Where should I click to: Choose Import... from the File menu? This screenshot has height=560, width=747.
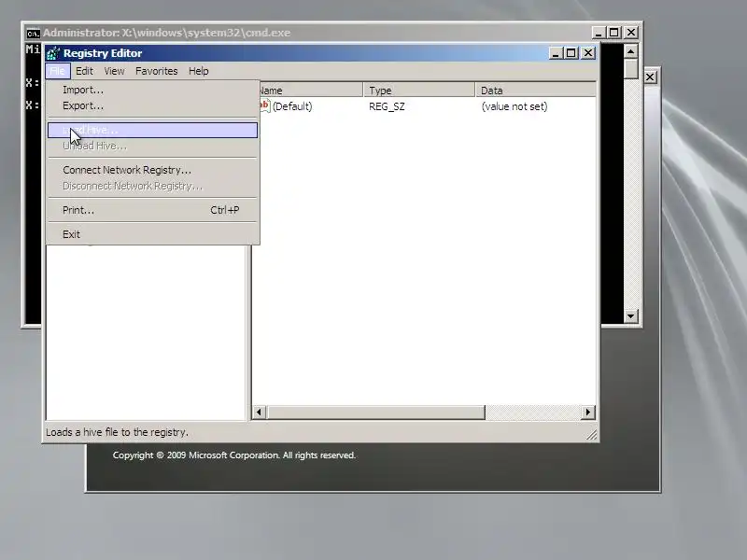pos(152,90)
